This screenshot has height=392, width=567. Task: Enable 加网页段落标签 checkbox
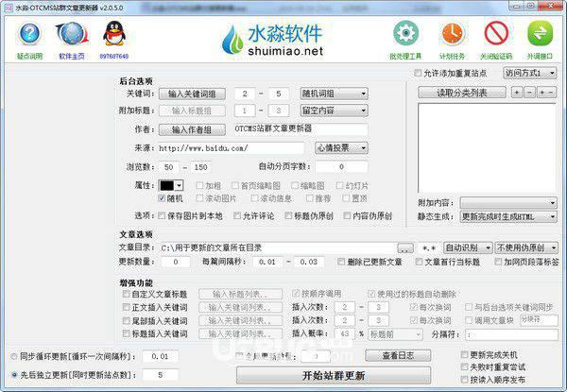(x=498, y=262)
